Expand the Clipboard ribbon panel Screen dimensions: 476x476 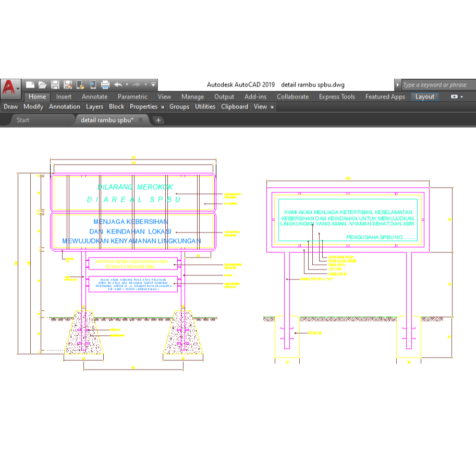235,107
